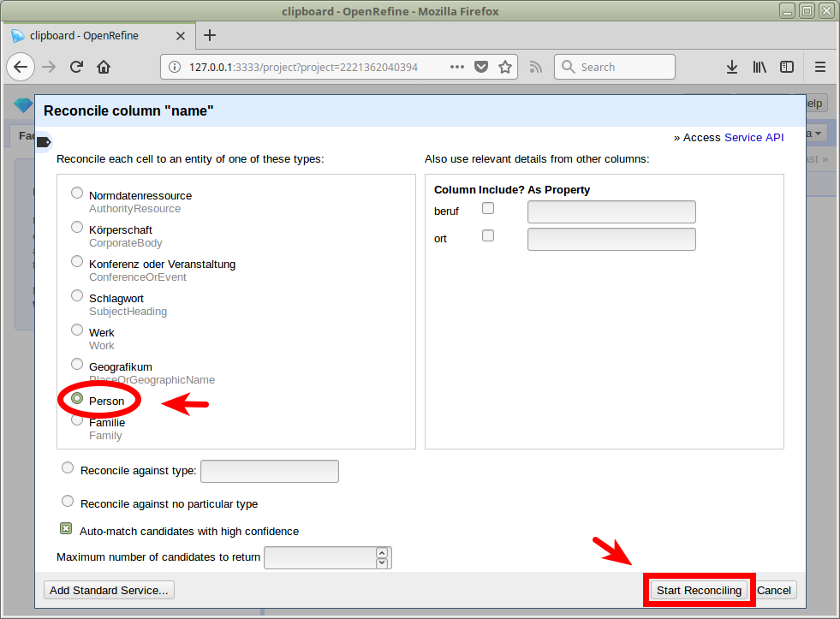Click the browser Back arrow button
The width and height of the screenshot is (840, 619).
(21, 67)
